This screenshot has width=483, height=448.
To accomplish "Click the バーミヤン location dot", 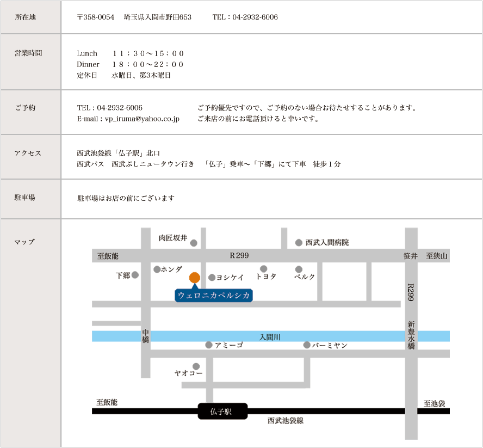I will 306,344.
